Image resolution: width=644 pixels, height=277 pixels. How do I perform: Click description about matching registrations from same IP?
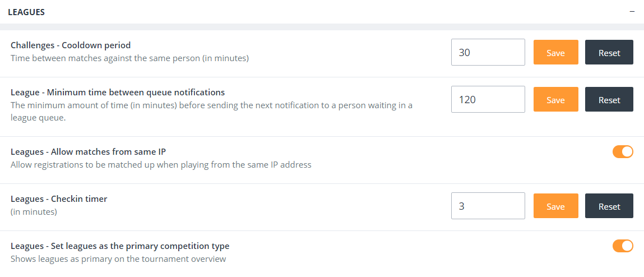(161, 165)
